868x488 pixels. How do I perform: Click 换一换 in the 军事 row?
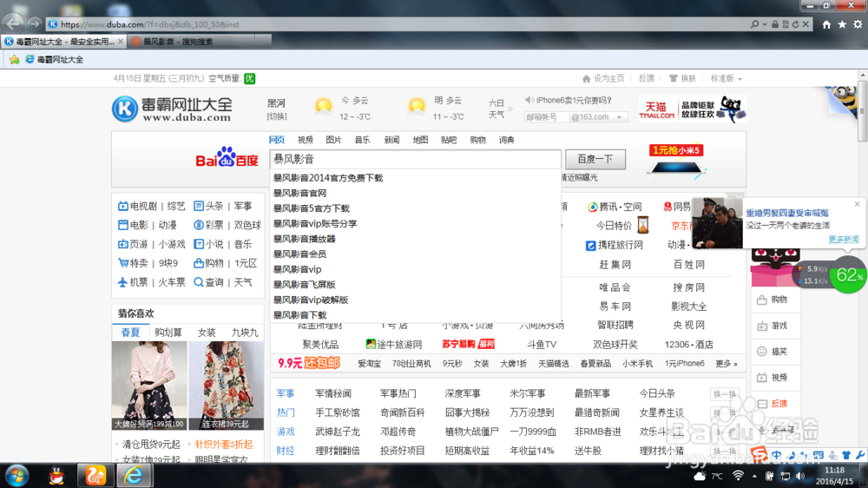pyautogui.click(x=725, y=394)
